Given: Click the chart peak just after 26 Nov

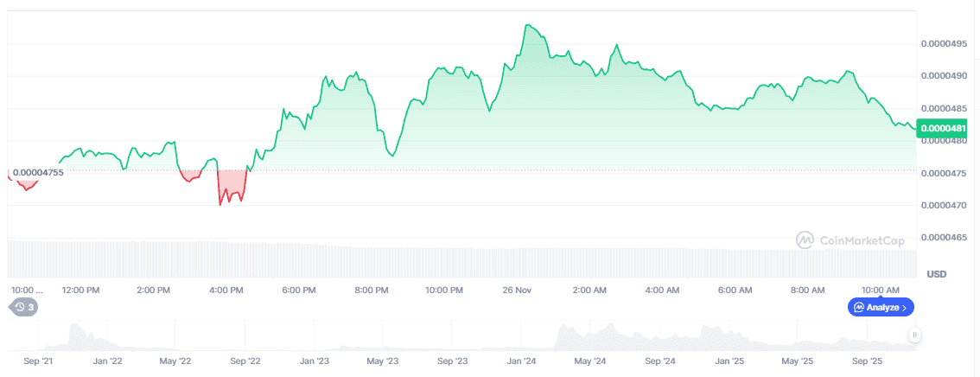Looking at the screenshot, I should coord(527,26).
